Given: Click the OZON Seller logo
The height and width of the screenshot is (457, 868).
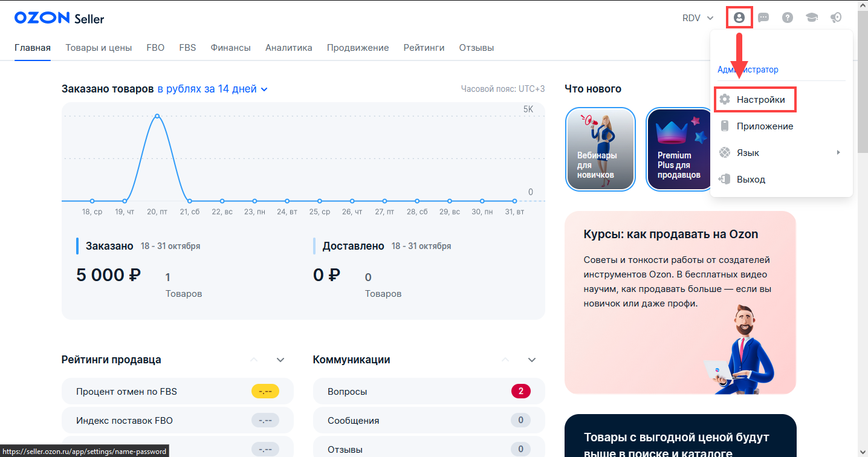Looking at the screenshot, I should [x=59, y=18].
